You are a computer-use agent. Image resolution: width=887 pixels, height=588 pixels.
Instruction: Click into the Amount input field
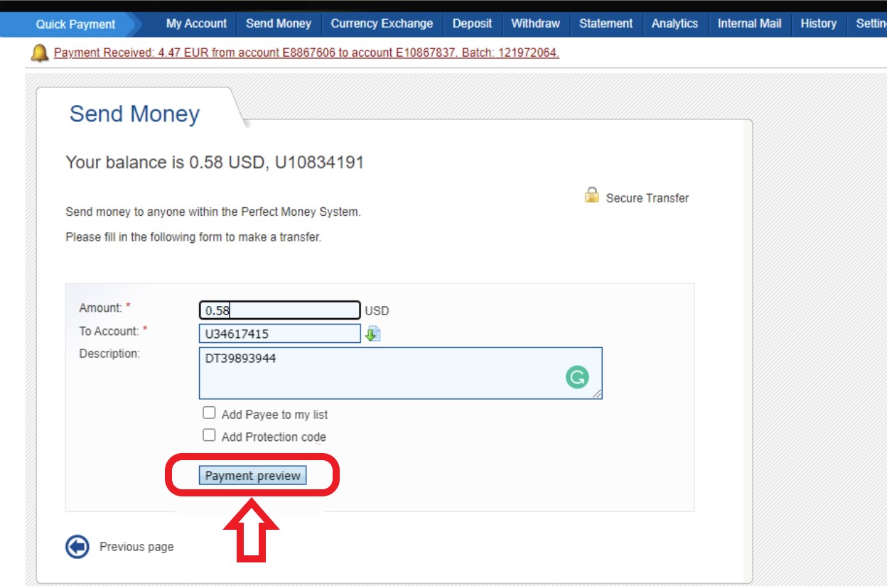(x=280, y=310)
